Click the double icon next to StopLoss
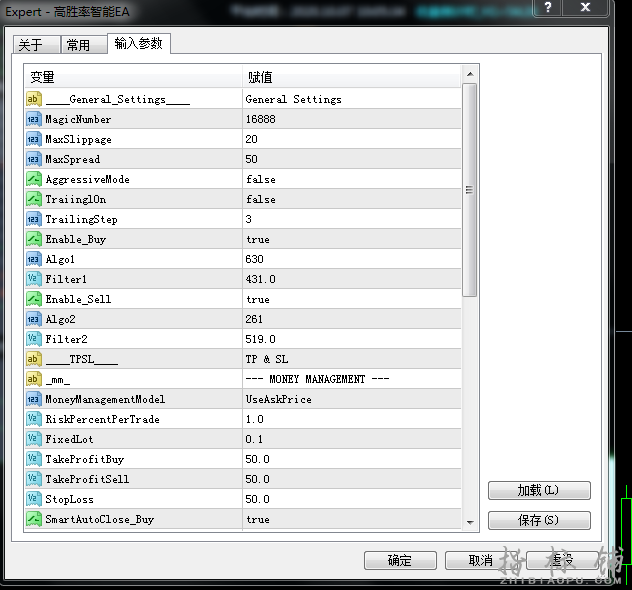The image size is (632, 590). point(34,499)
